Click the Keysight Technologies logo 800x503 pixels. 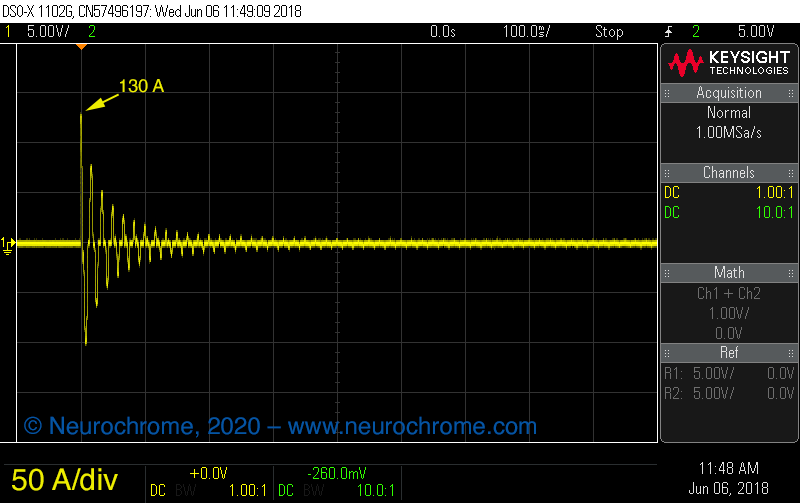tap(729, 64)
